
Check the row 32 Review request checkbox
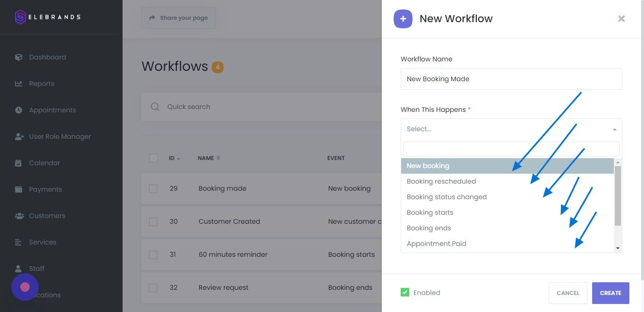[153, 287]
